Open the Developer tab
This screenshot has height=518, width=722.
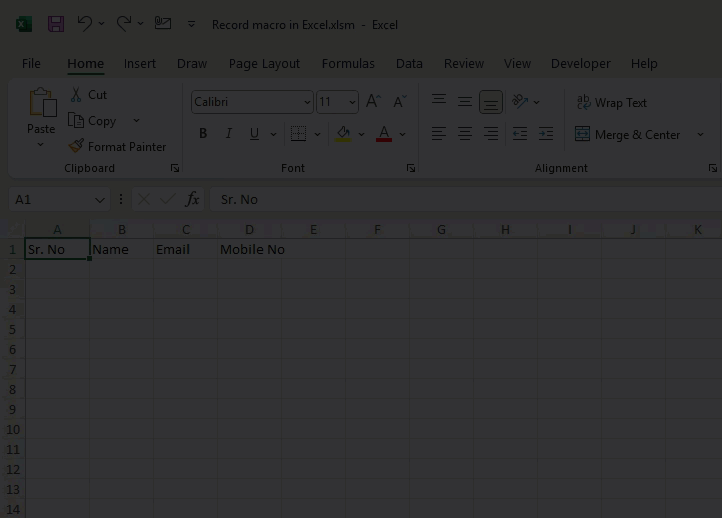[581, 64]
